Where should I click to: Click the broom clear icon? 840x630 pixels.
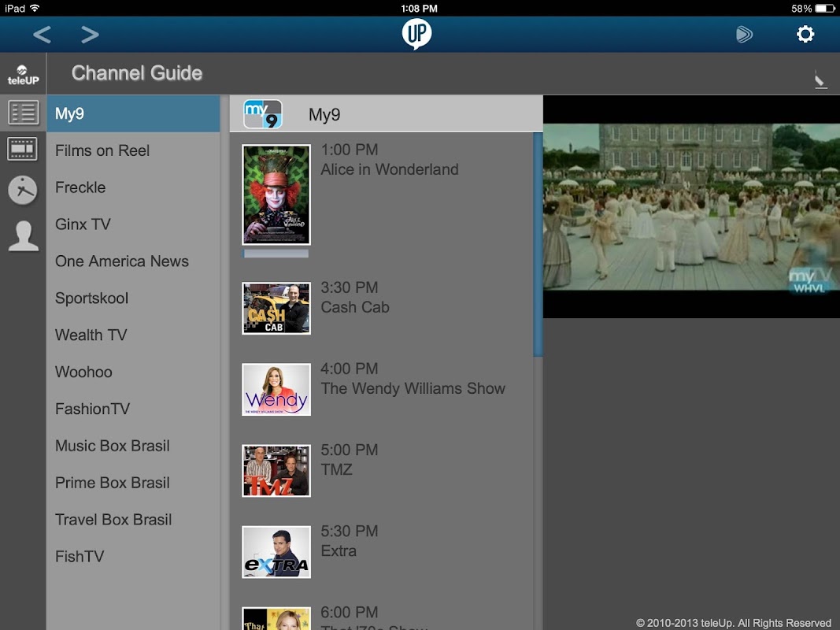pos(820,80)
